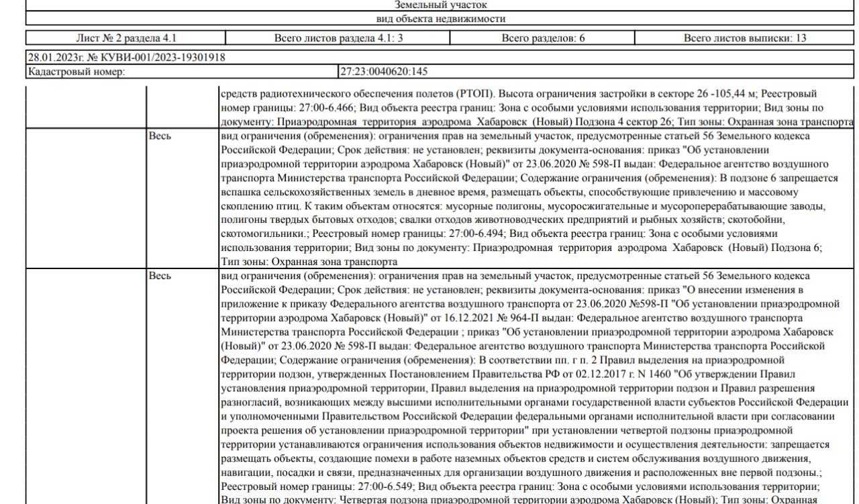This screenshot has height=504, width=859.
Task: Select cell 'Всего листов выписки: 13'
Action: tap(745, 38)
